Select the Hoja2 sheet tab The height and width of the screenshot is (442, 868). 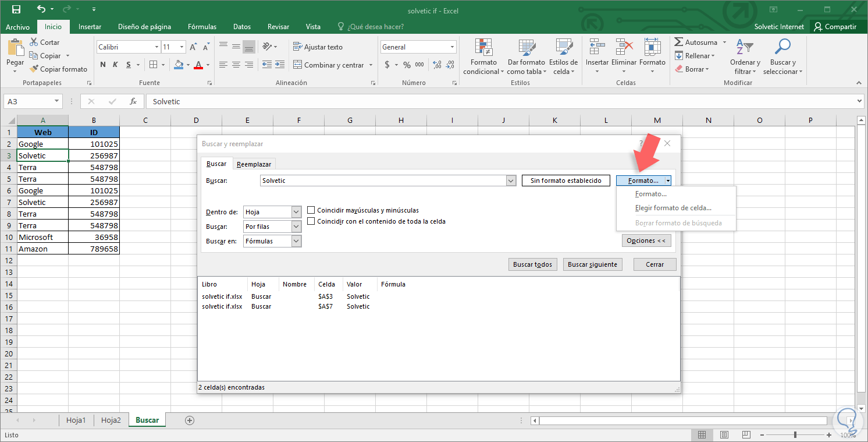pos(111,419)
